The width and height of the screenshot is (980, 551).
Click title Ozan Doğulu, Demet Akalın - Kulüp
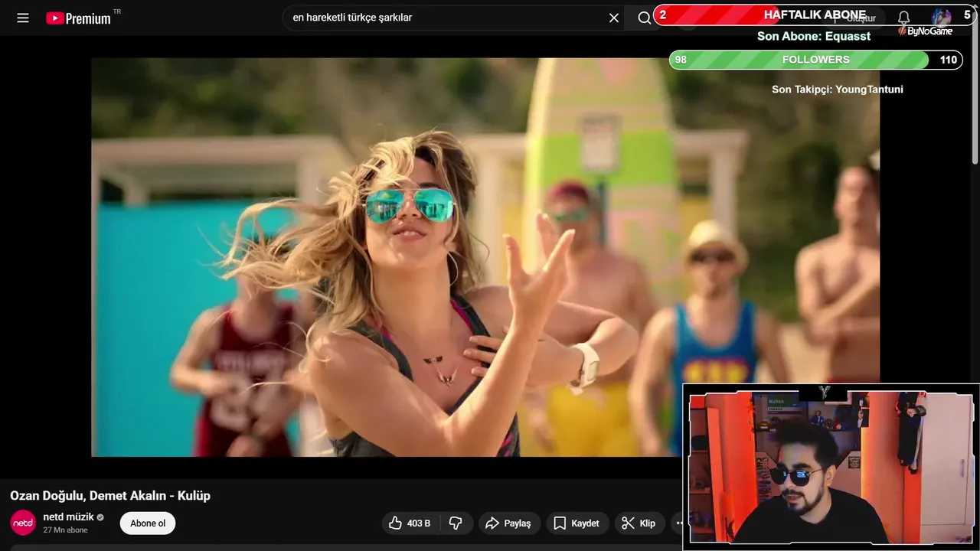click(x=110, y=496)
